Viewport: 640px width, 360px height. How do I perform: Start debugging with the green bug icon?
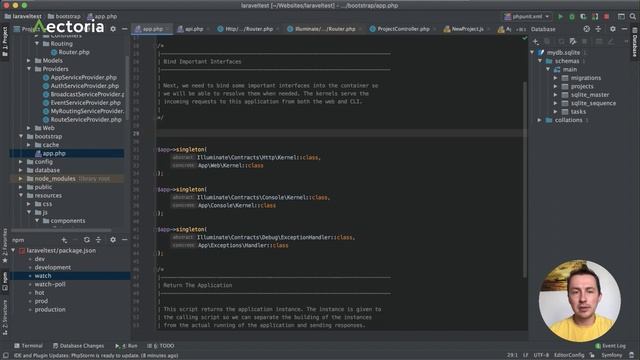[x=572, y=17]
